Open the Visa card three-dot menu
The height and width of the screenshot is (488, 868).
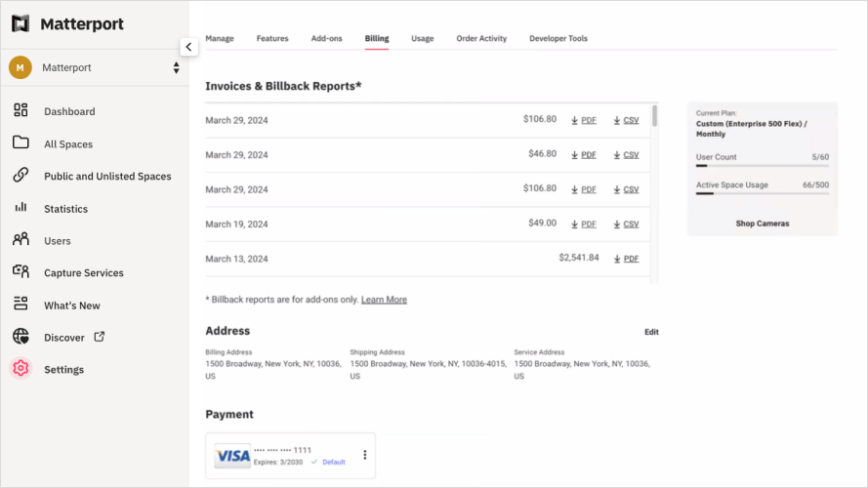coord(365,455)
